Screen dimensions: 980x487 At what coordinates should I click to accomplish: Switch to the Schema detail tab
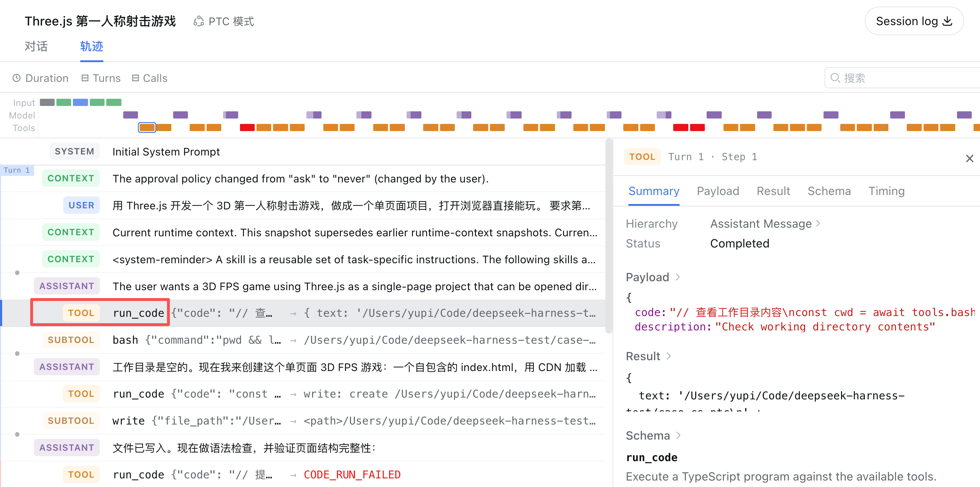[x=829, y=191]
